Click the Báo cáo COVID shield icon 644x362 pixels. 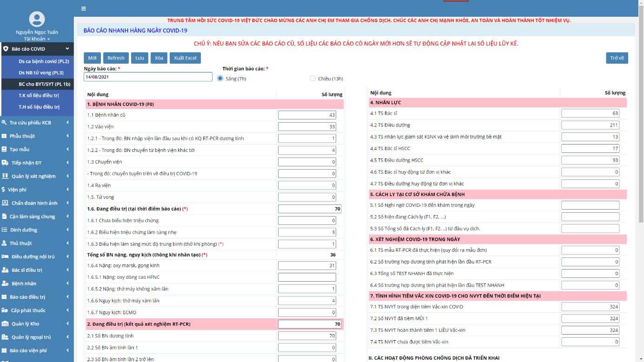tap(6, 48)
